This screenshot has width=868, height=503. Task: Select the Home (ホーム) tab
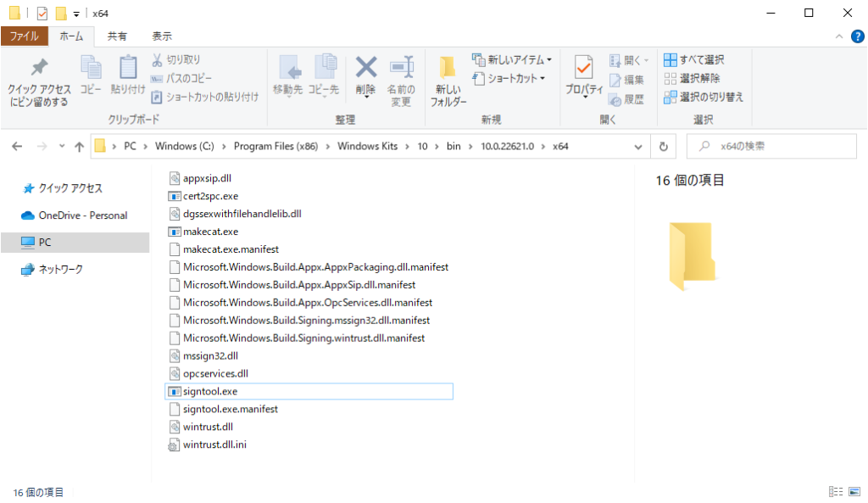point(71,36)
